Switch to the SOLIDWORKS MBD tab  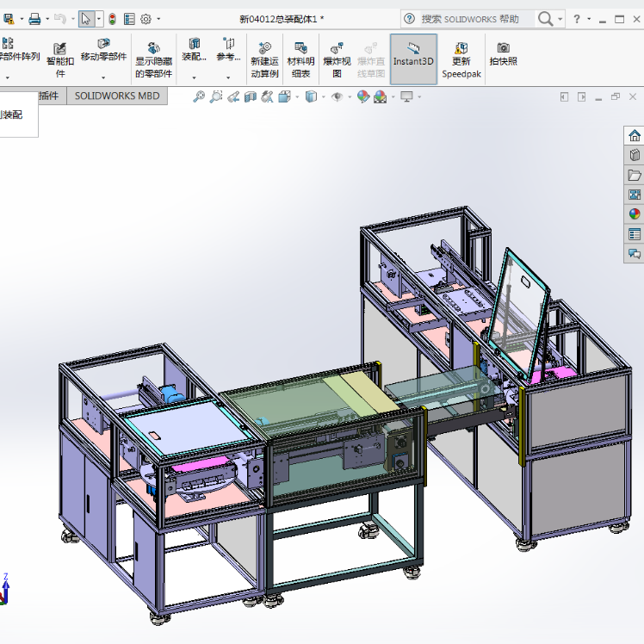tap(117, 96)
